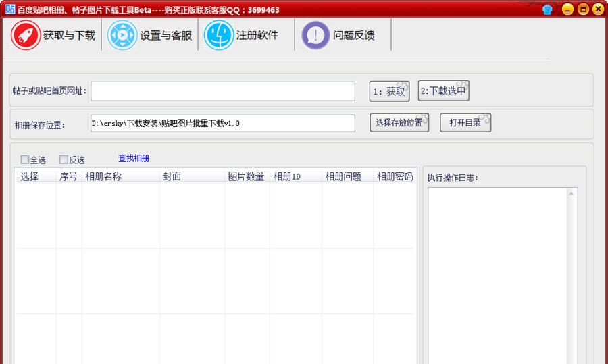Screen dimensions: 608x364
Task: Click the 执行操作日志 label
Action: (453, 178)
